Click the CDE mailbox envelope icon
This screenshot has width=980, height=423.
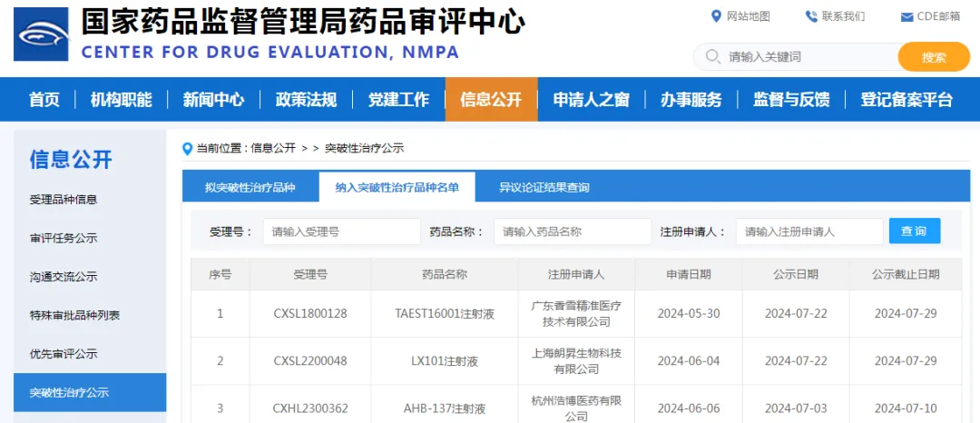pyautogui.click(x=906, y=17)
